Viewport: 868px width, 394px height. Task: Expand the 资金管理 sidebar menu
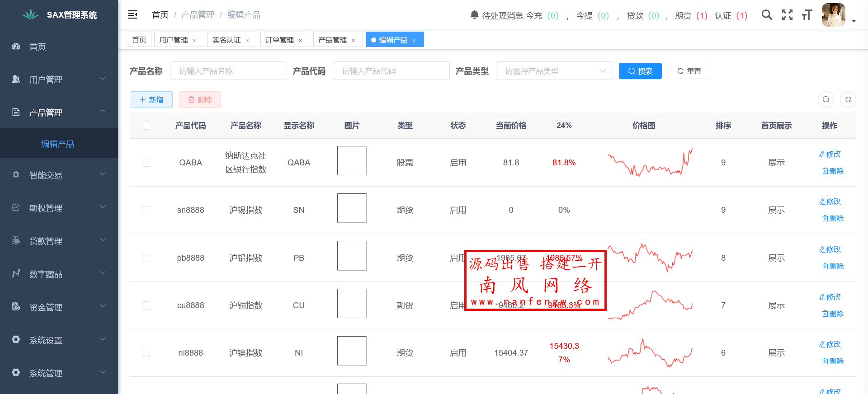(x=59, y=307)
